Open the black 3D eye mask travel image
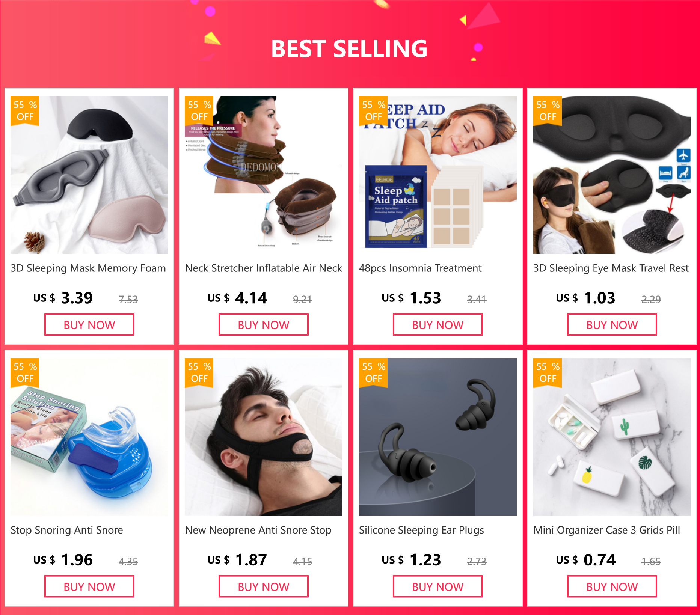 point(612,175)
